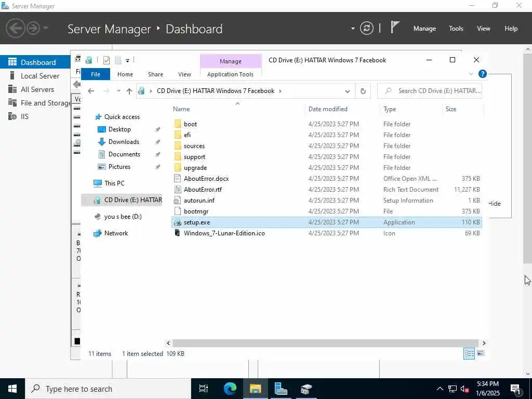This screenshot has width=532, height=399.
Task: Open Documents in navigation pane
Action: [x=124, y=154]
